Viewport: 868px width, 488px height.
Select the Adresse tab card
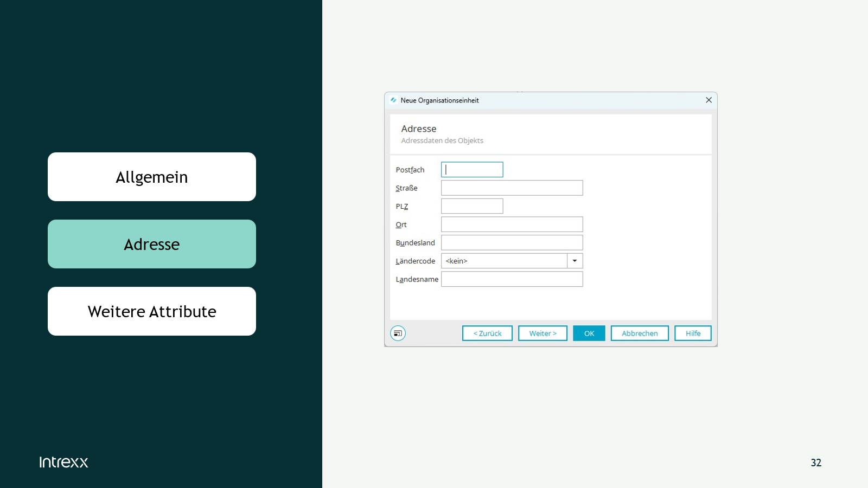(152, 244)
